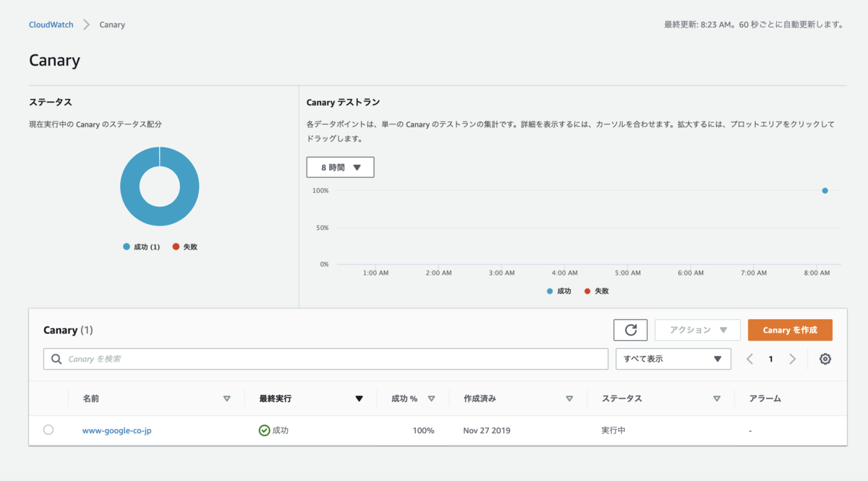Viewport: 868px width, 481px height.
Task: Select the www-google-co-jp canary radio button
Action: [48, 429]
